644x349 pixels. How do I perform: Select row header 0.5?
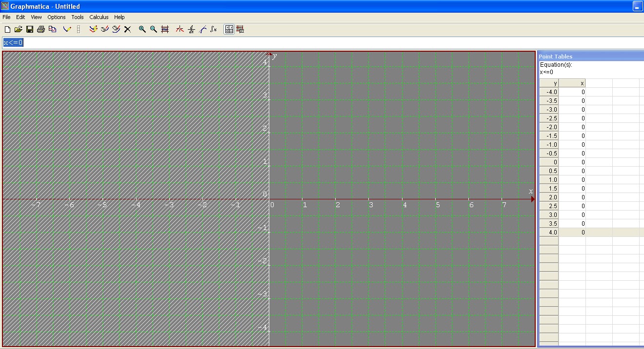pyautogui.click(x=549, y=171)
